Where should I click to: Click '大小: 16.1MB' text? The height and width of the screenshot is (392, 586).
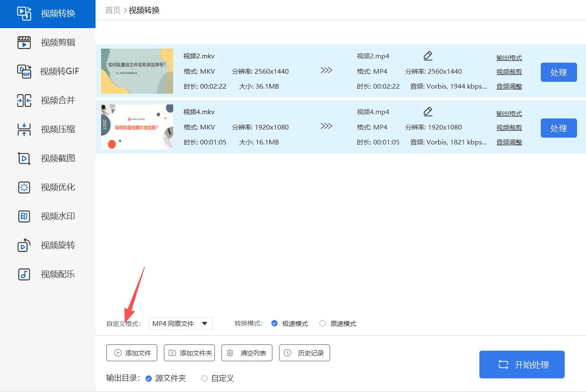tap(259, 142)
